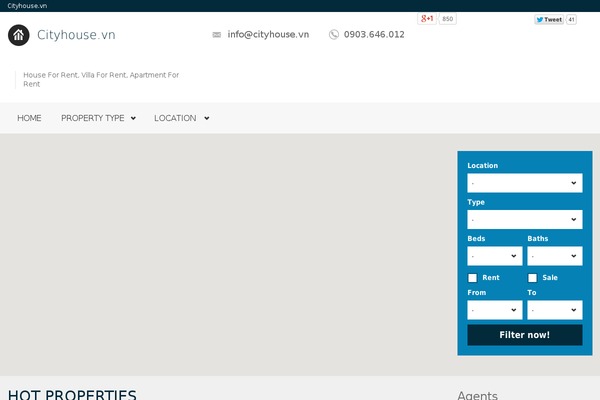
Task: Go to the HOME menu item
Action: click(x=29, y=118)
